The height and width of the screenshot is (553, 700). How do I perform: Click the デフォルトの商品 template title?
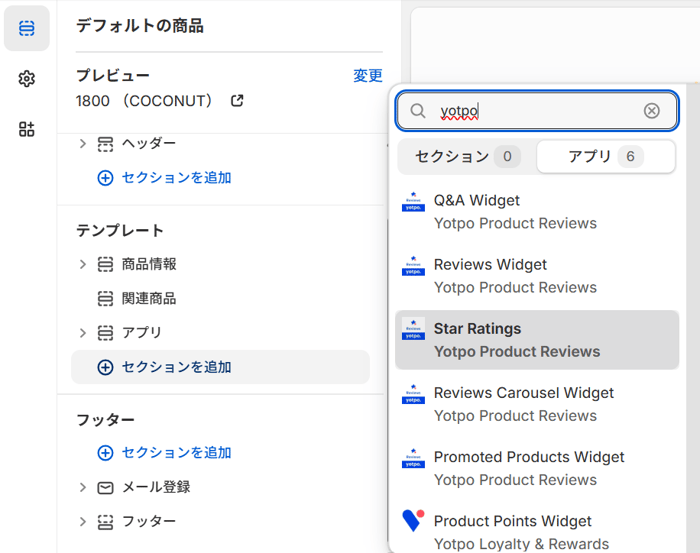click(x=140, y=26)
